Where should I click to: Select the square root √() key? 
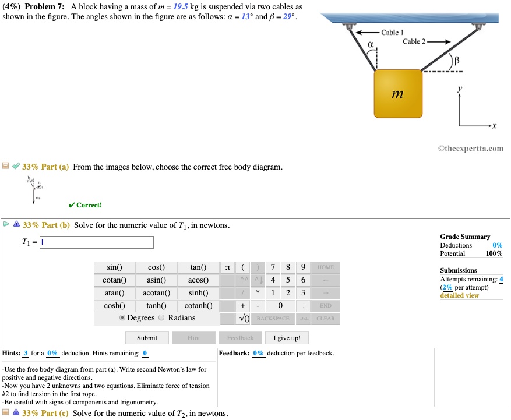point(242,318)
